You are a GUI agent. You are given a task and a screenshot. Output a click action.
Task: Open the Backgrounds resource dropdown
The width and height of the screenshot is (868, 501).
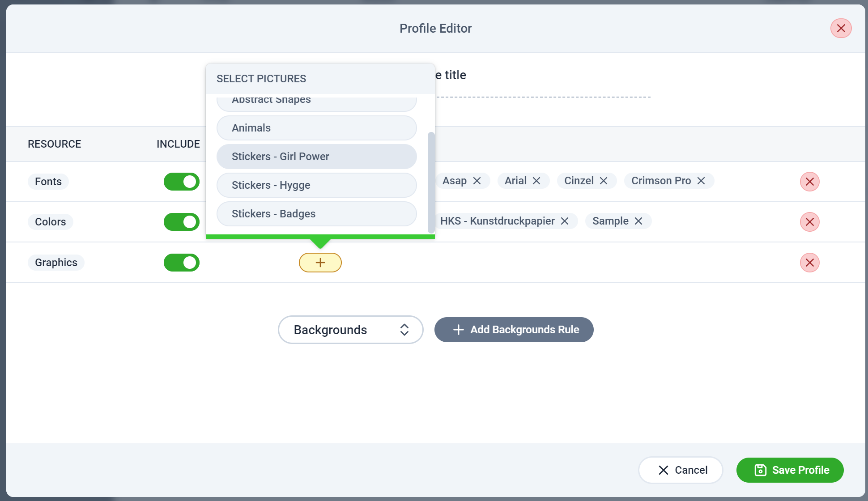pyautogui.click(x=351, y=330)
